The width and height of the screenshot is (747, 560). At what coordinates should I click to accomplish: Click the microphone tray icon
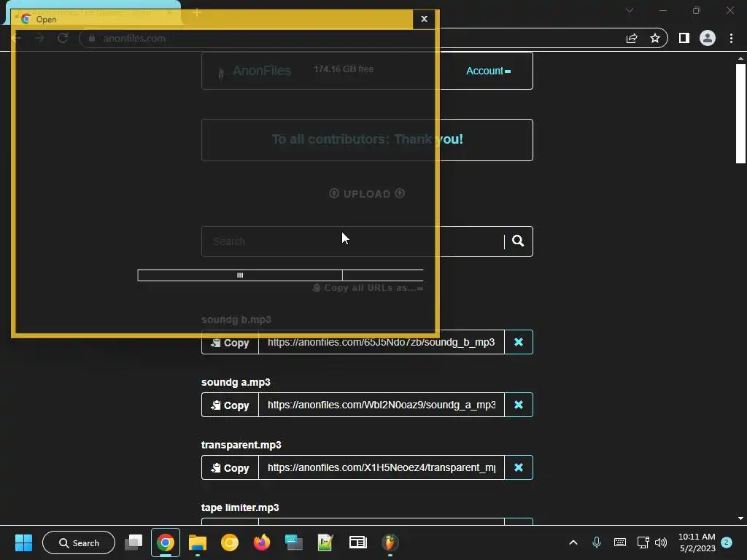597,542
